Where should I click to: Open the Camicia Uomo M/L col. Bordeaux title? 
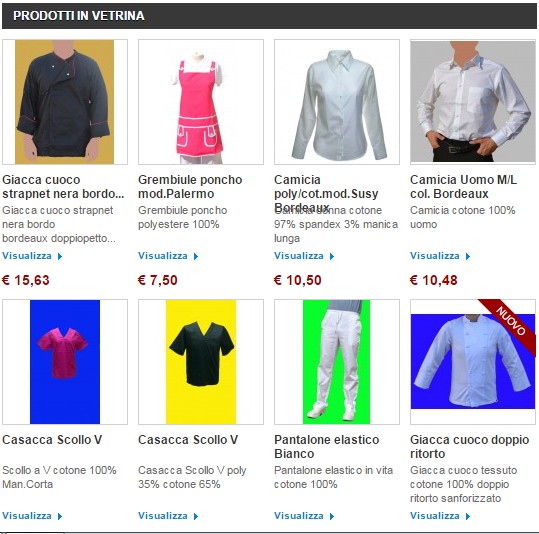click(x=463, y=187)
